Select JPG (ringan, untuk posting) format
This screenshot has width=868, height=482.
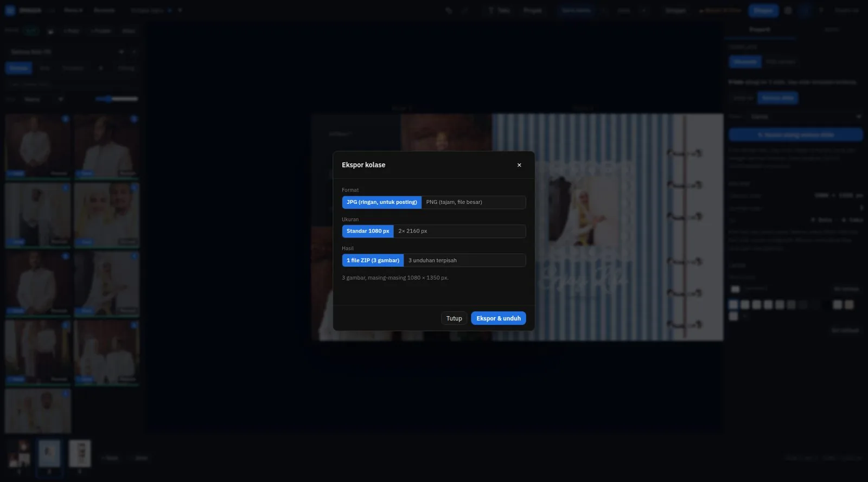[x=382, y=202]
